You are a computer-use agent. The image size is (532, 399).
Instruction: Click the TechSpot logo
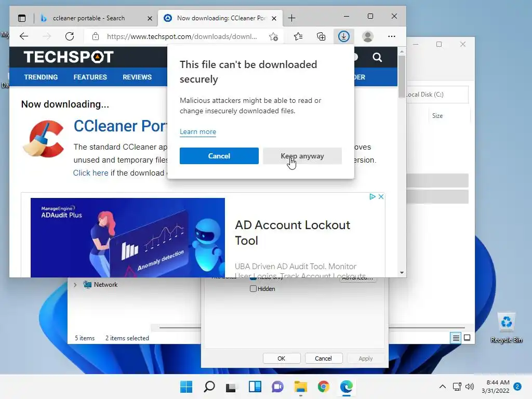coord(69,57)
